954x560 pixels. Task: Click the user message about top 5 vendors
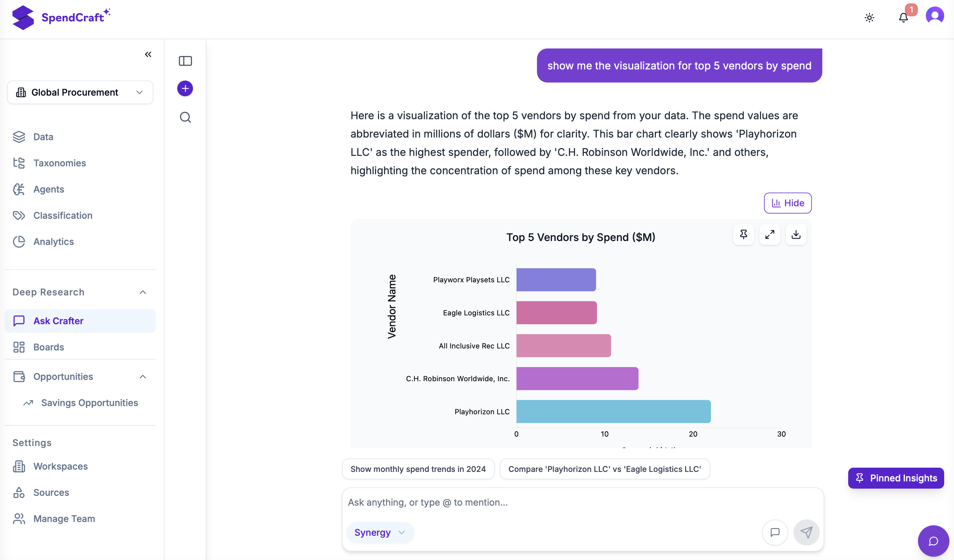[x=679, y=65]
